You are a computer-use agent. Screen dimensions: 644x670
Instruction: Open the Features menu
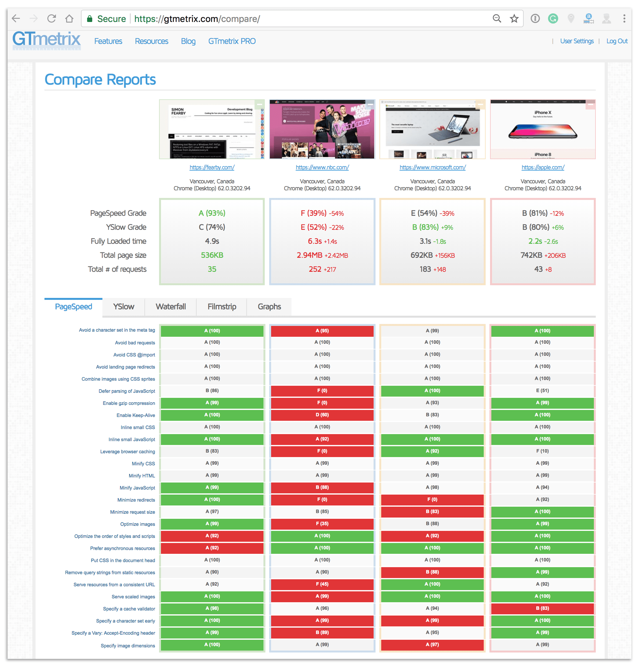click(x=108, y=41)
